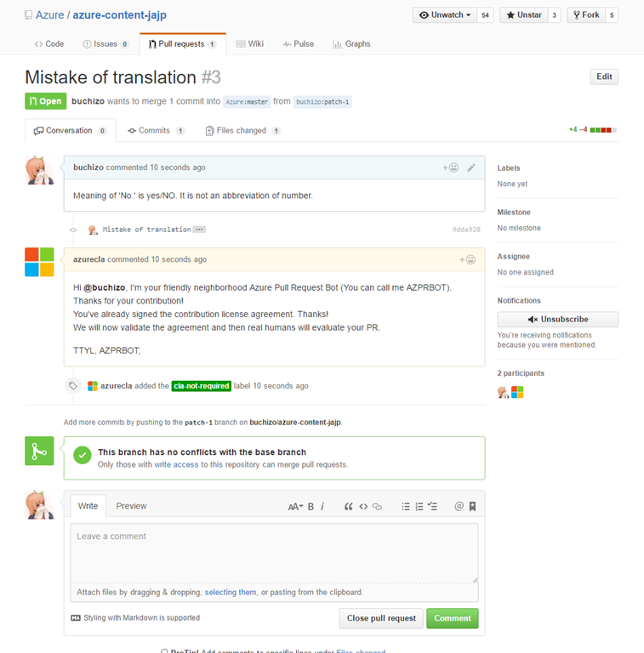The width and height of the screenshot is (644, 653).
Task: Insert a bulleted list
Action: pos(406,507)
